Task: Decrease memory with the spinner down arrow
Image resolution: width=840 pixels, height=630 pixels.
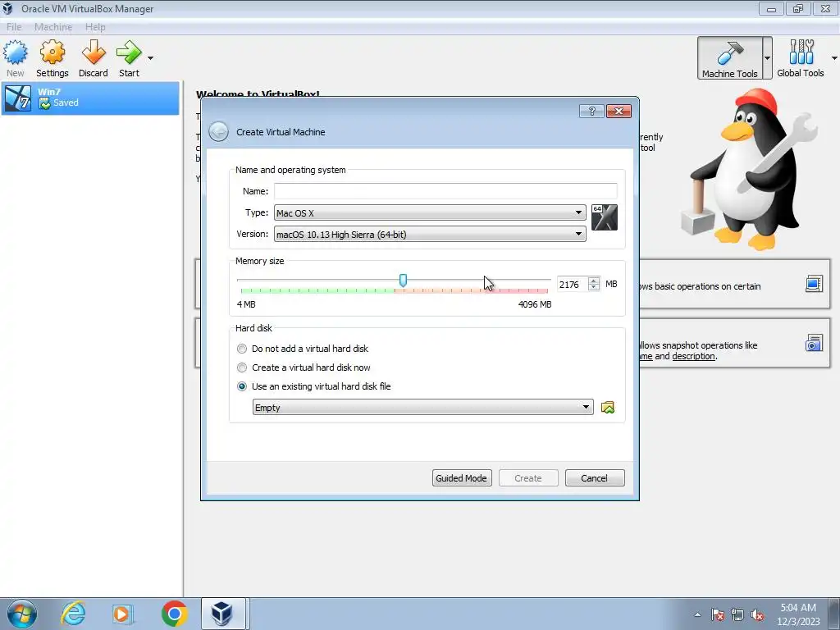Action: coord(594,288)
